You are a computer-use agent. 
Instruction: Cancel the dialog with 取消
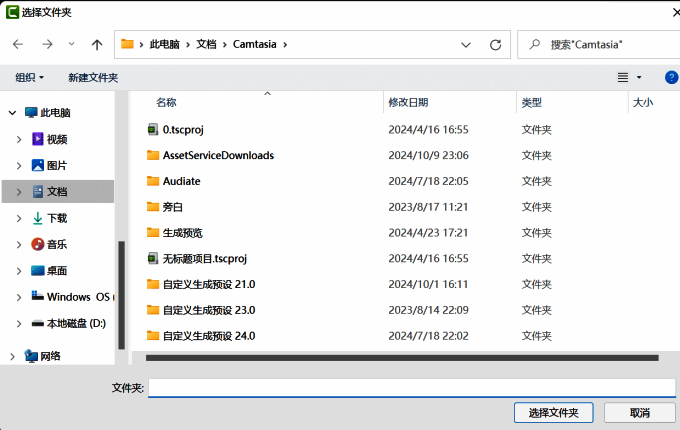pos(640,413)
